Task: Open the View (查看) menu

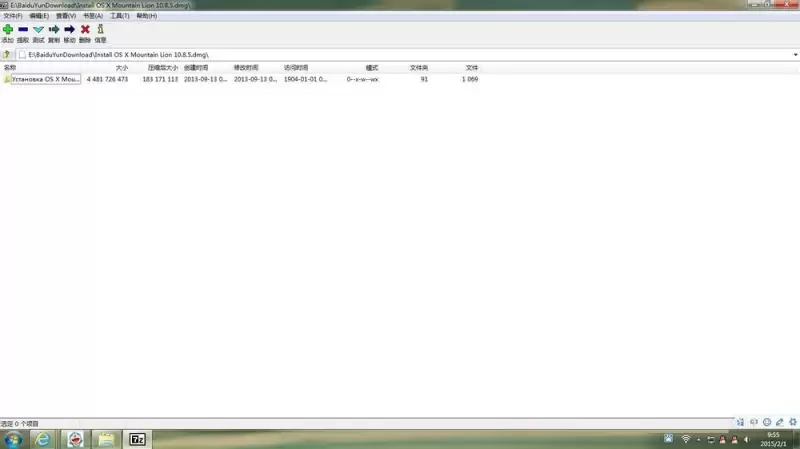Action: [66, 16]
